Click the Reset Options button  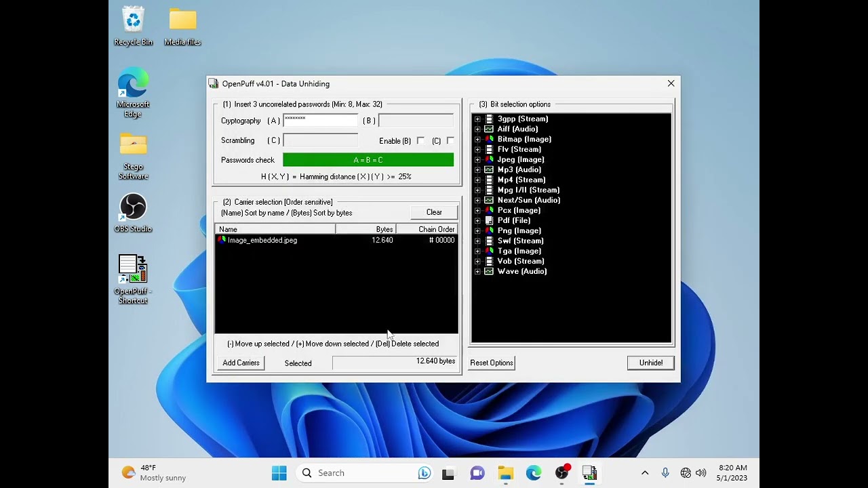click(x=492, y=363)
